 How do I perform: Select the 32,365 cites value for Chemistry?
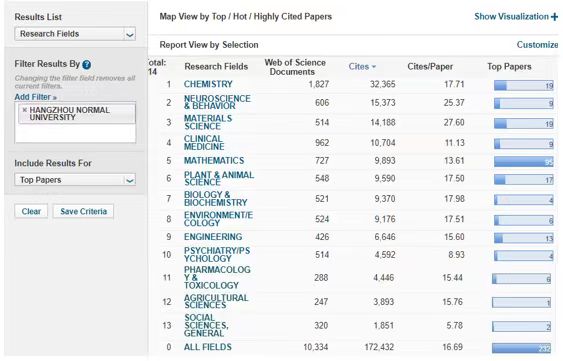(x=383, y=84)
